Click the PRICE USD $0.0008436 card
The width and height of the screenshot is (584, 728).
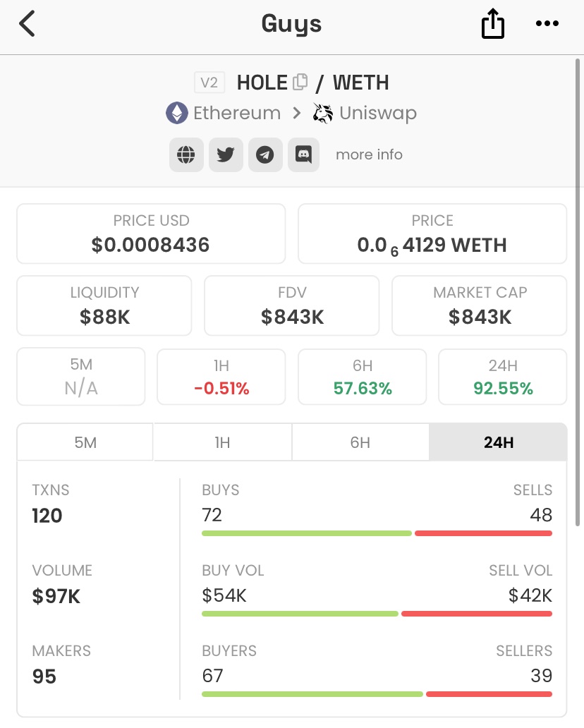[151, 233]
